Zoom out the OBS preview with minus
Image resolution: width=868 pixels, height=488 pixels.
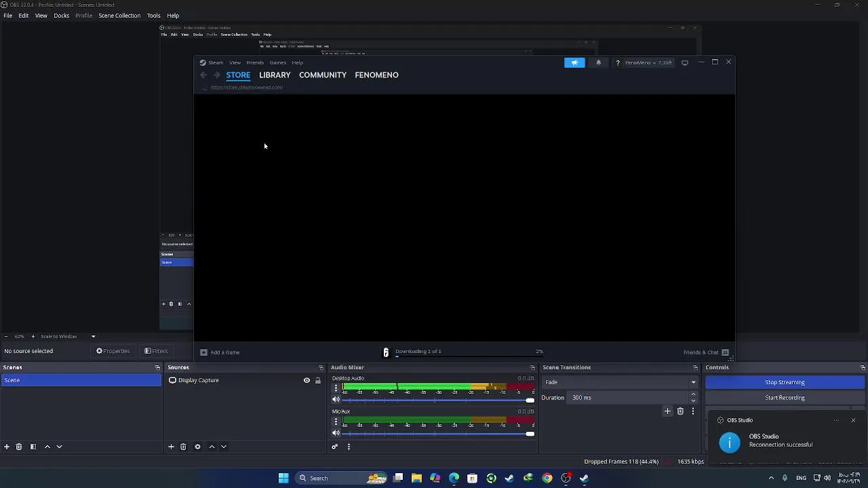pyautogui.click(x=6, y=337)
